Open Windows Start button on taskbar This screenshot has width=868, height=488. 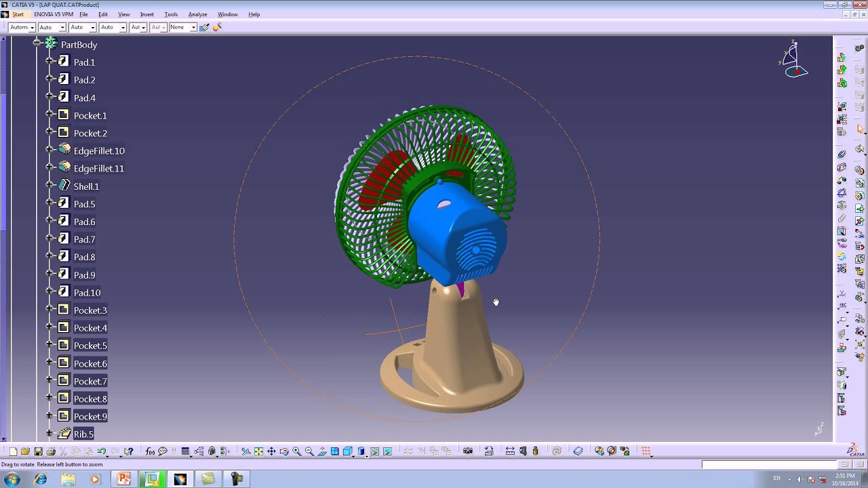12,479
